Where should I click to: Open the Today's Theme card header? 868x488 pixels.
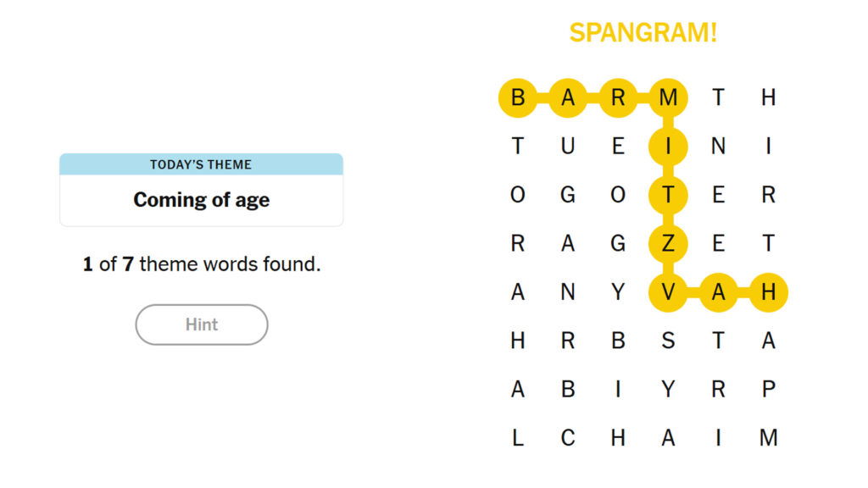tap(201, 164)
